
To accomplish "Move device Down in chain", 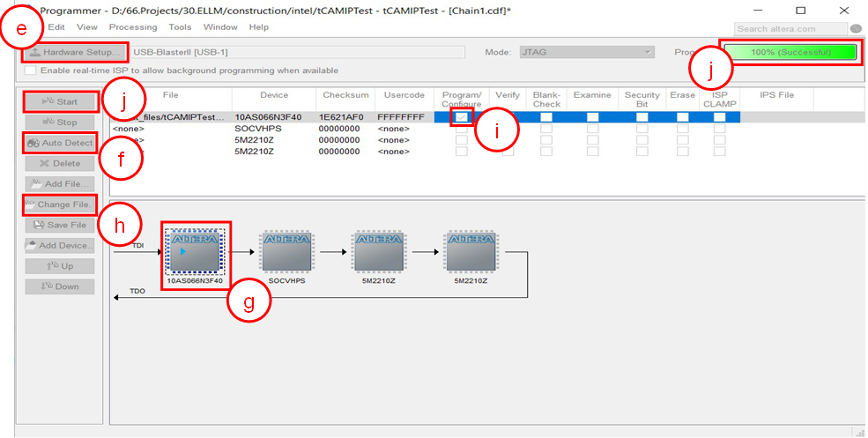I will pyautogui.click(x=60, y=286).
